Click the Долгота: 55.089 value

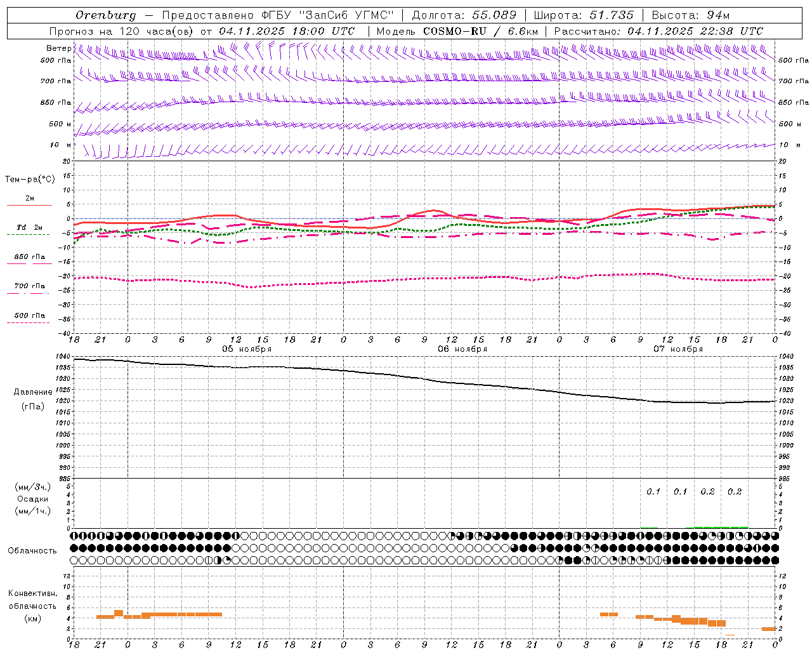[464, 15]
